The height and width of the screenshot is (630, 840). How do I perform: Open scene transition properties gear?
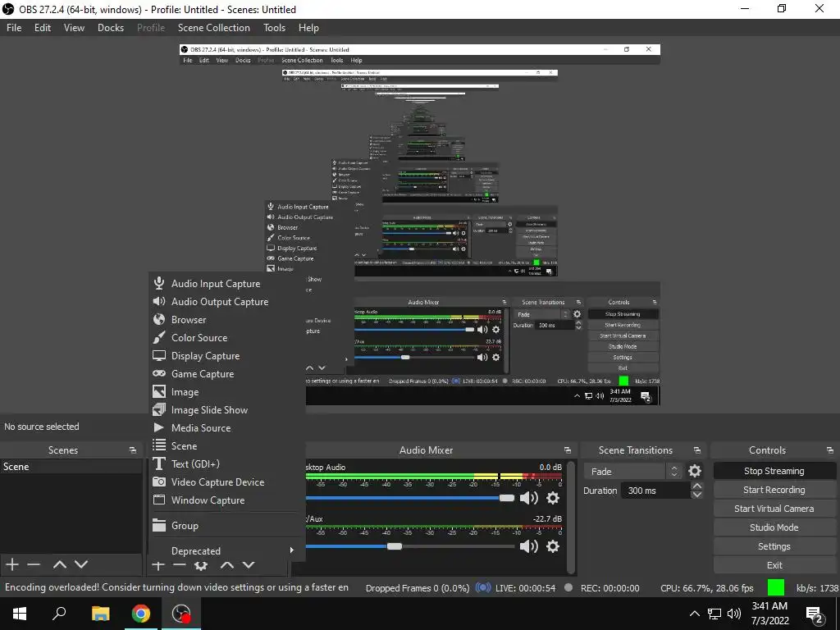tap(695, 471)
